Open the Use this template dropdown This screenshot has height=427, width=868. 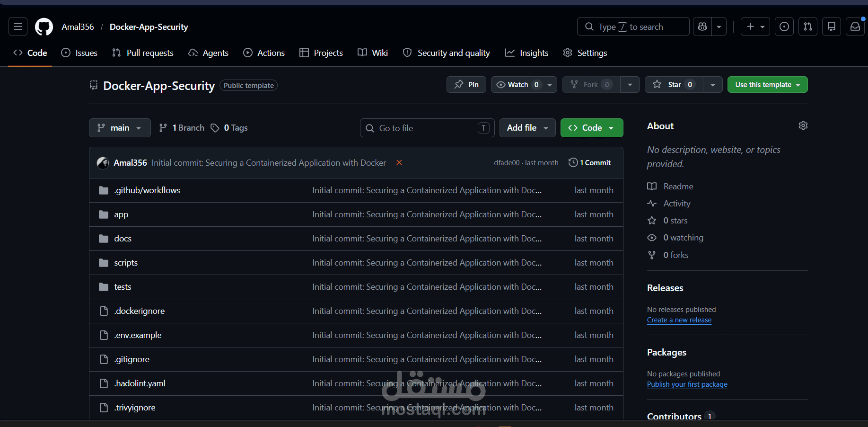(768, 85)
